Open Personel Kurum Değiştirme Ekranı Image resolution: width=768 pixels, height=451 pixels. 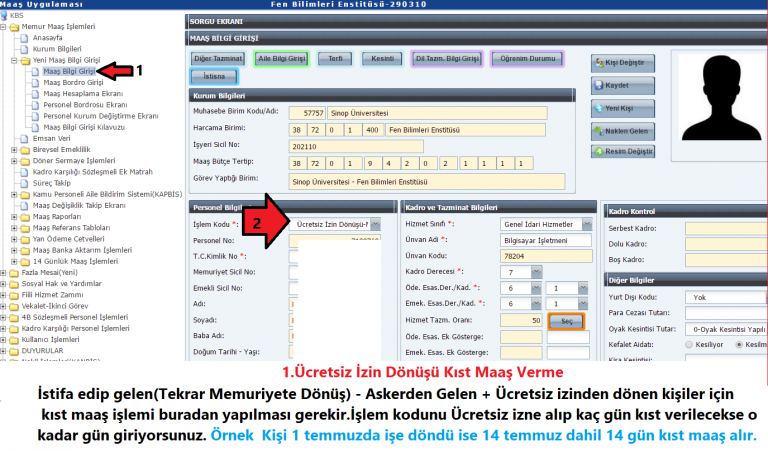(x=101, y=116)
